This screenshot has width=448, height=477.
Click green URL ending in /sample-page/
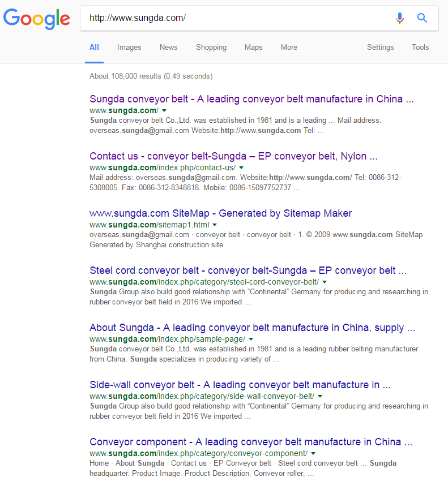coord(168,339)
